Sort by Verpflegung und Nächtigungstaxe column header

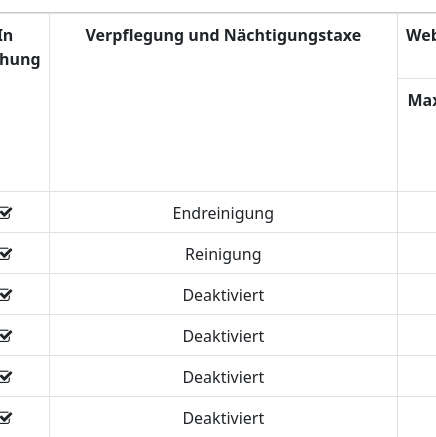(223, 35)
